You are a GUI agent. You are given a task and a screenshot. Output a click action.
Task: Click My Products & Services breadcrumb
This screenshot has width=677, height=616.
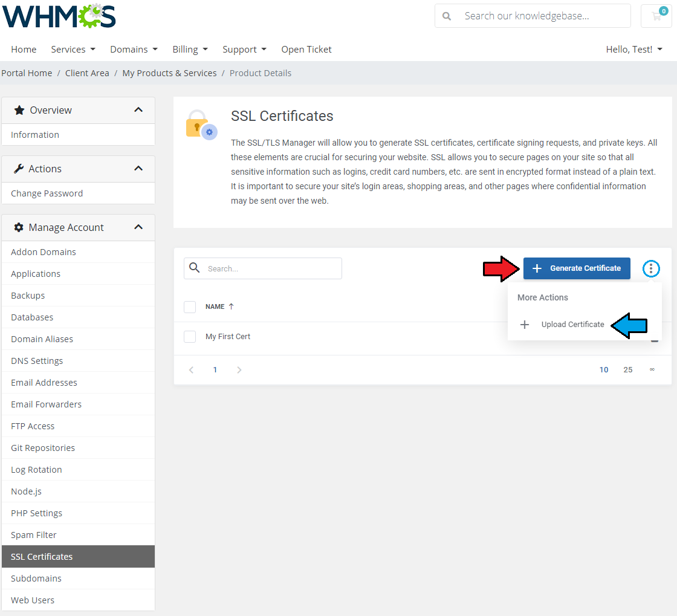click(169, 73)
